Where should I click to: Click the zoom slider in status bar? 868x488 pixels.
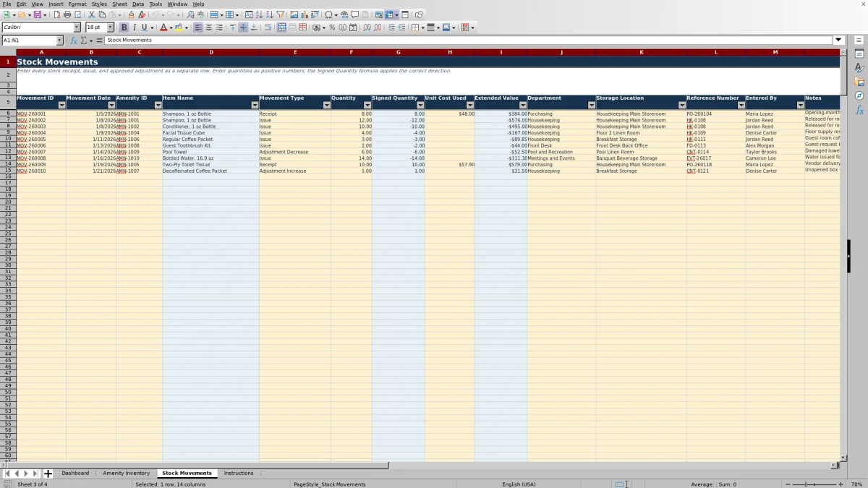(816, 484)
